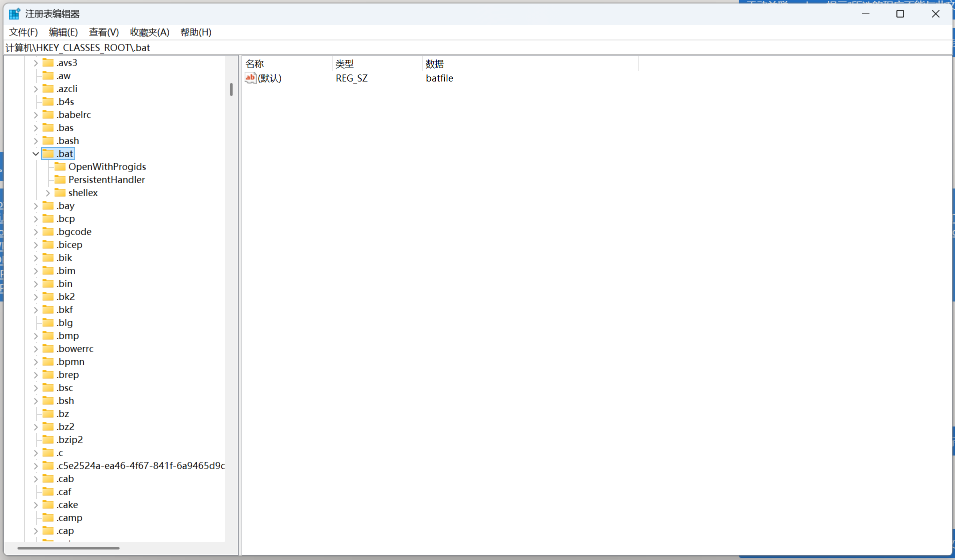Expand the .bay key
Screen dimensions: 955x560
coord(36,205)
